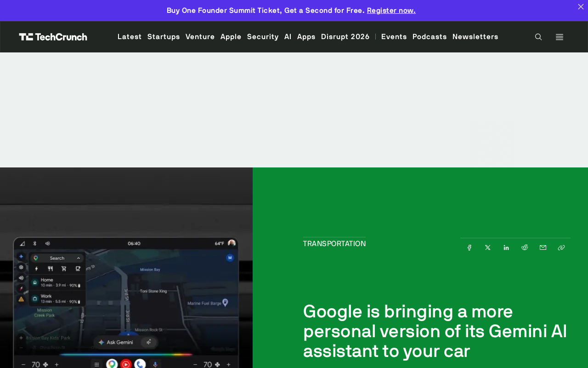Image resolution: width=588 pixels, height=368 pixels.
Task: Share the article on X (Twitter)
Action: 488,247
